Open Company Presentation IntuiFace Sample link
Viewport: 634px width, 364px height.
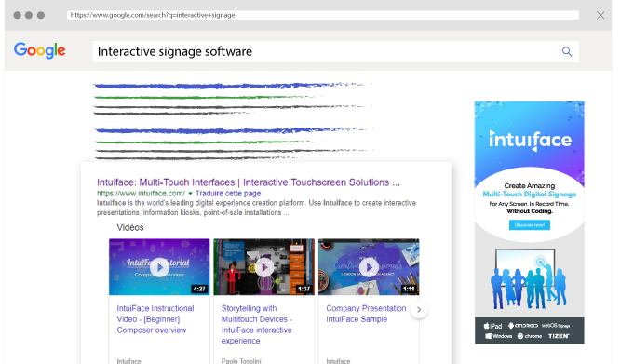pos(366,314)
